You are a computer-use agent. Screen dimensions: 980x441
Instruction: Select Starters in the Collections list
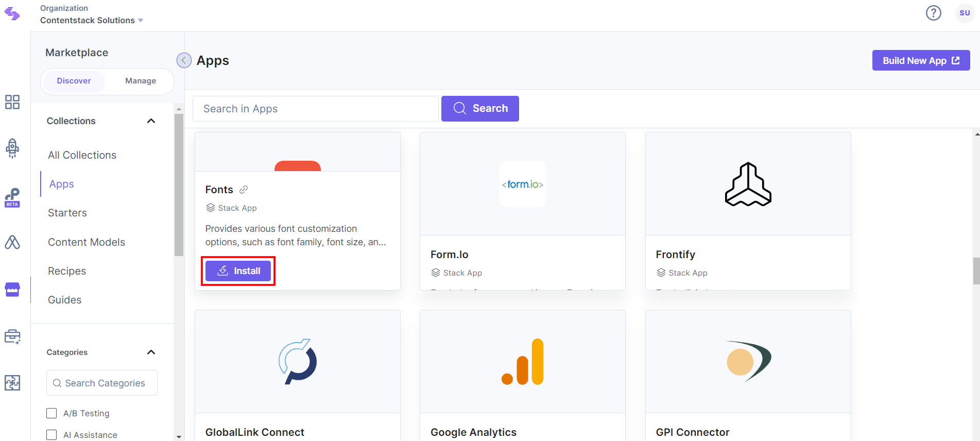click(67, 213)
